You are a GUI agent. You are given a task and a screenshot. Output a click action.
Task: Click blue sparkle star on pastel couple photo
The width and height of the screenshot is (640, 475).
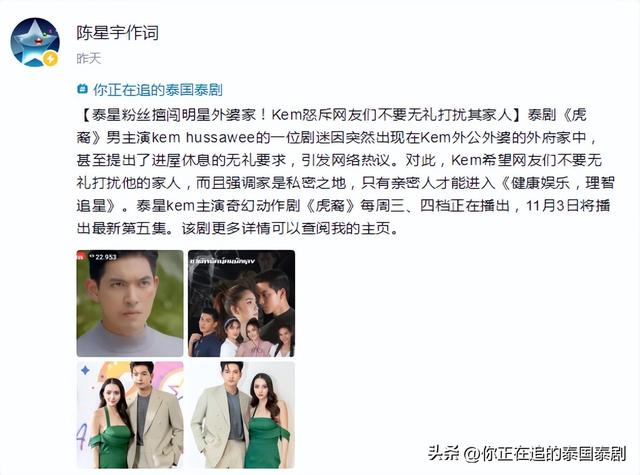tap(85, 370)
